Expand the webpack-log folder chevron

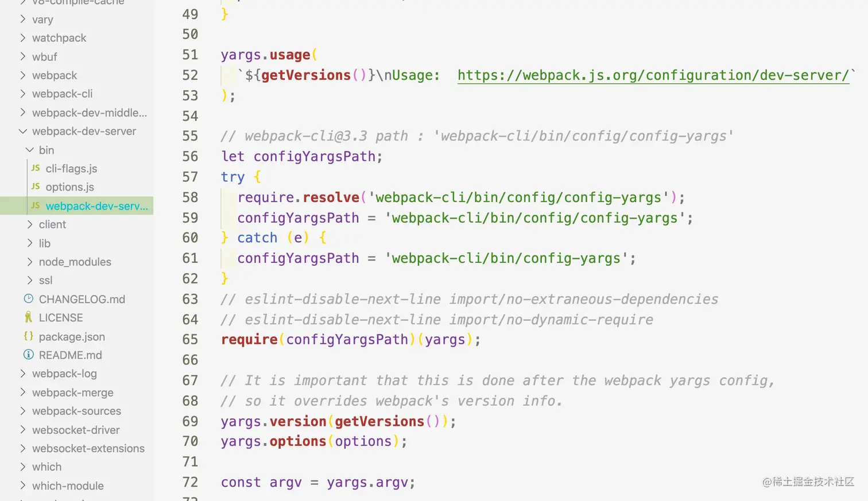[x=22, y=374]
